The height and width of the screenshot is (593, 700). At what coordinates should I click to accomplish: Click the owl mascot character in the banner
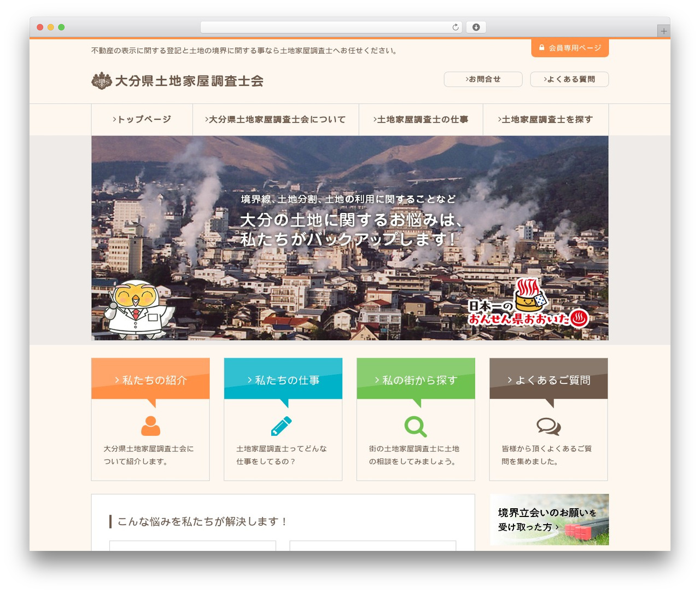tap(140, 309)
